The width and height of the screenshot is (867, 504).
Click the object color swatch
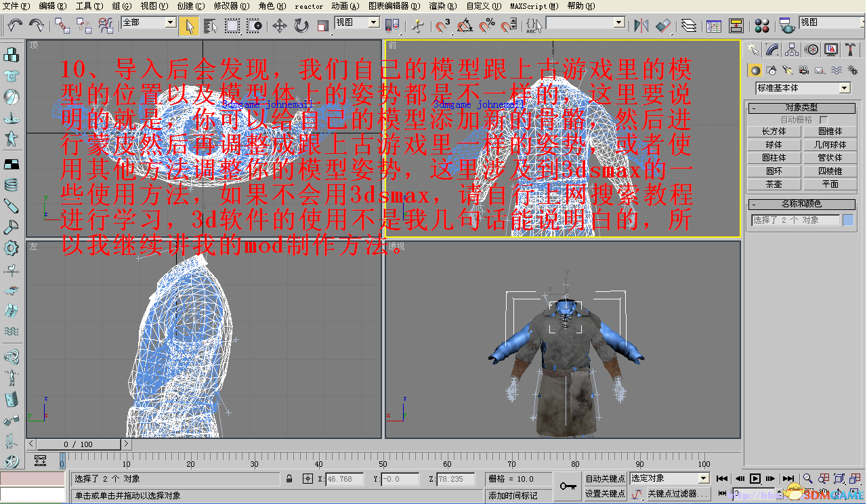(x=848, y=220)
